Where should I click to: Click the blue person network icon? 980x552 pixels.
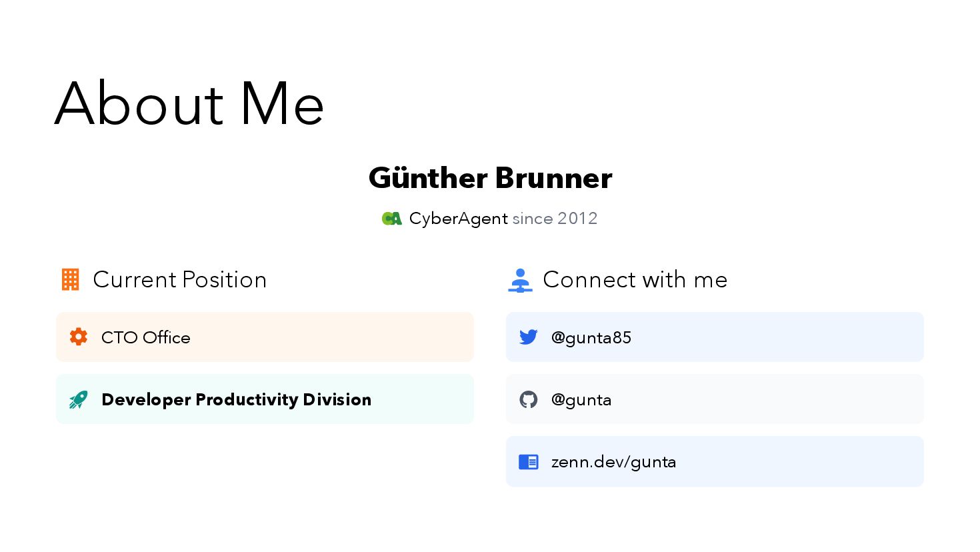[x=520, y=280]
